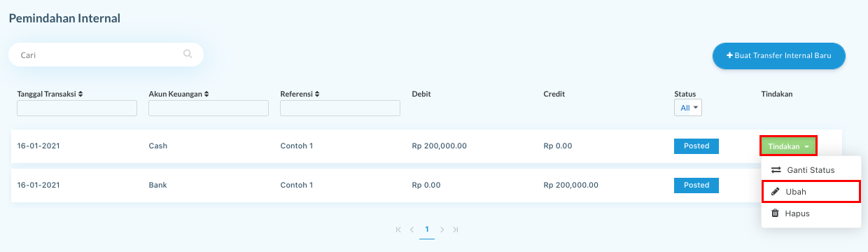
Task: Focus the Akun Keuangan filter field
Action: tap(209, 108)
